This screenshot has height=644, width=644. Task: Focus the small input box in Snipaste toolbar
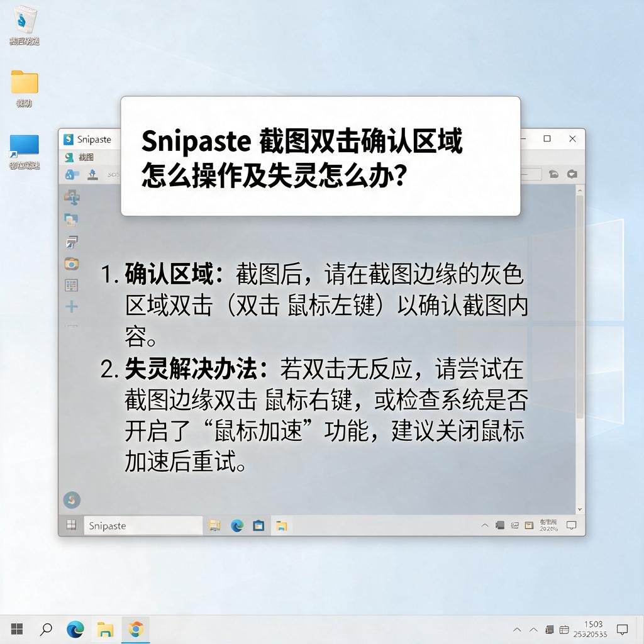pyautogui.click(x=531, y=174)
